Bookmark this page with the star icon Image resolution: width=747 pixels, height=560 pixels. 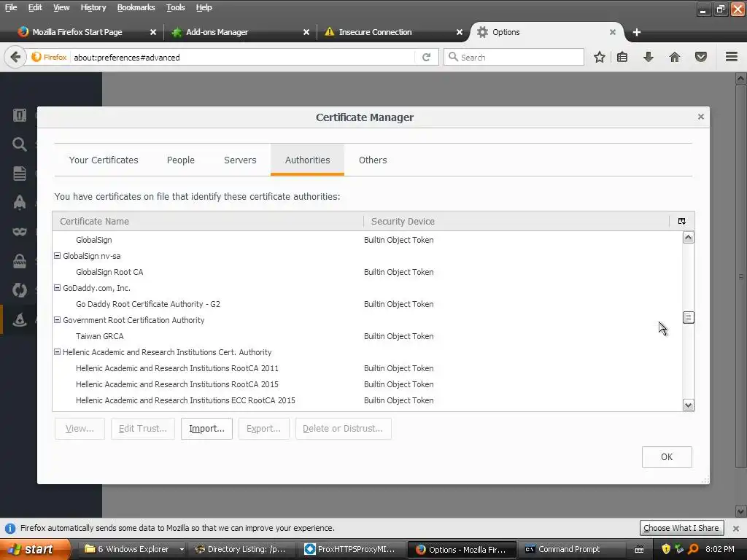click(600, 57)
